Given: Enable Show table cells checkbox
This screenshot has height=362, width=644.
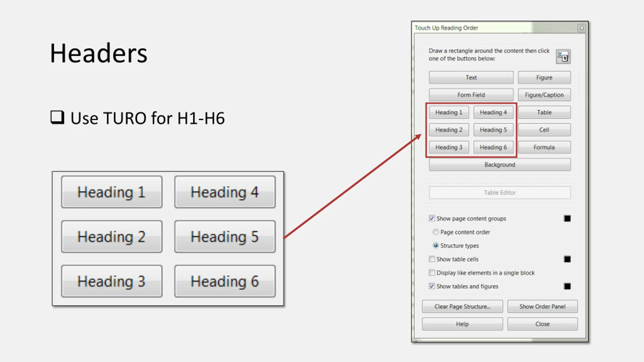Looking at the screenshot, I should (432, 259).
